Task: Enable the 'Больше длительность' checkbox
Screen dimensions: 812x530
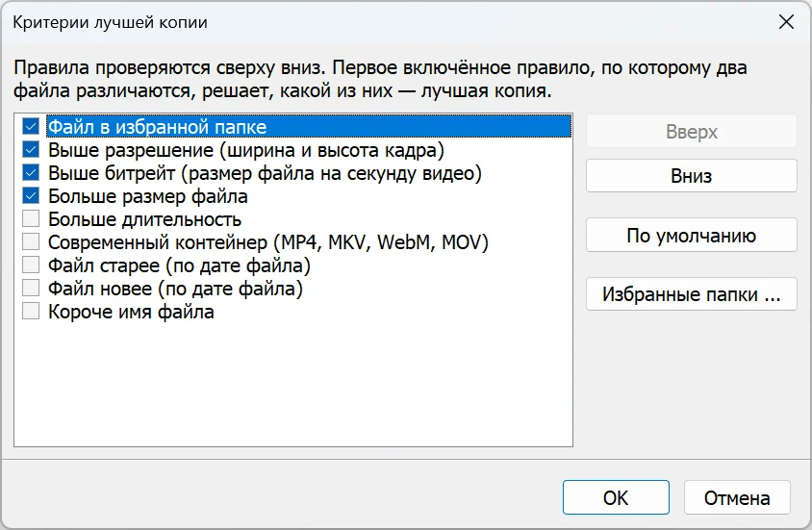Action: [x=31, y=218]
